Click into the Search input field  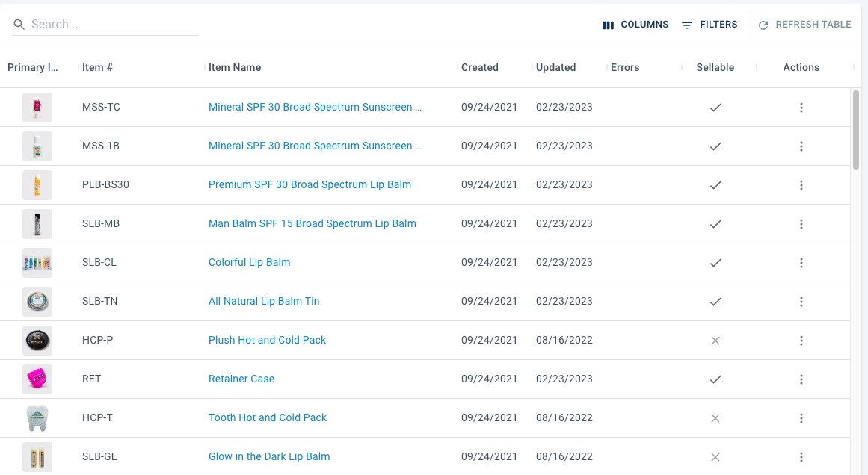click(x=112, y=25)
